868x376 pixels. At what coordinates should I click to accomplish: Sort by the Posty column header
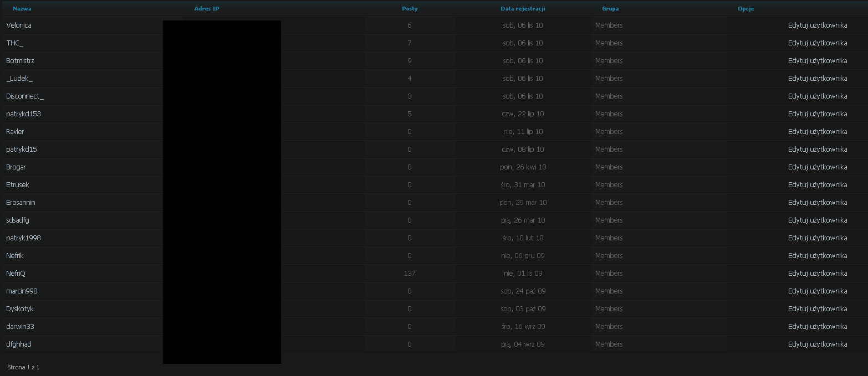[x=410, y=9]
